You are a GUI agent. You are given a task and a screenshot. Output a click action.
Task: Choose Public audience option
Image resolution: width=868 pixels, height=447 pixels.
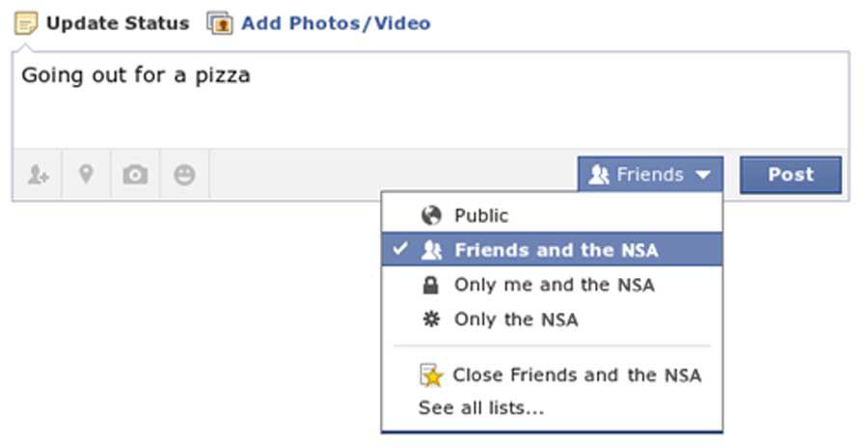point(481,216)
